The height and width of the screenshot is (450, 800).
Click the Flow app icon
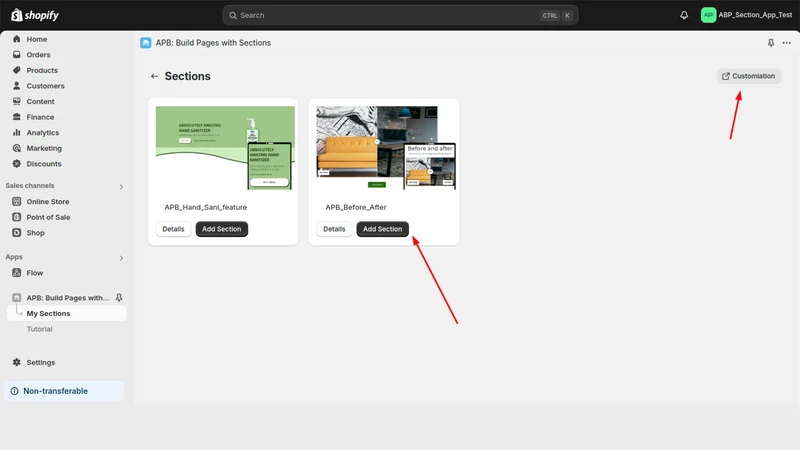point(16,272)
